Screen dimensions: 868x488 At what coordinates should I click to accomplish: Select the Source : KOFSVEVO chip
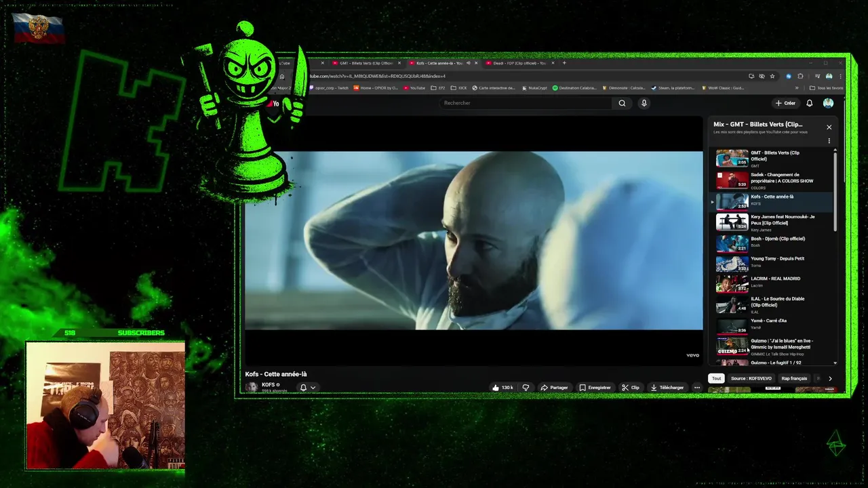coord(751,378)
